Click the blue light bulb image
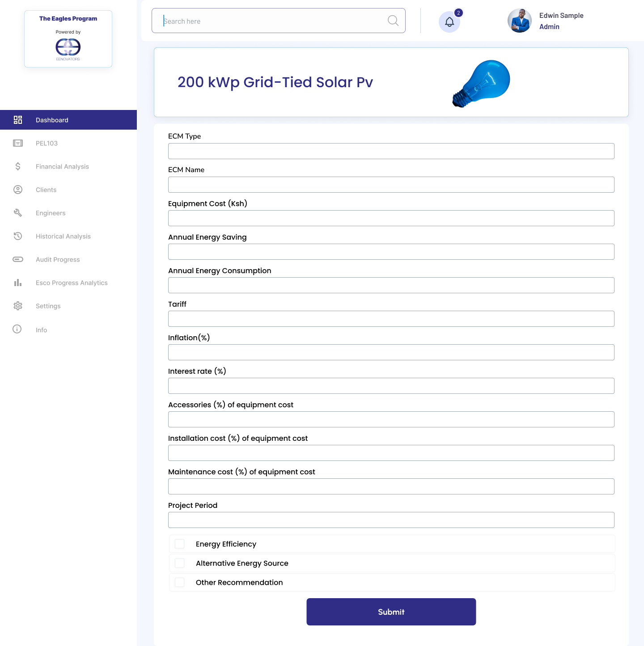 point(481,84)
